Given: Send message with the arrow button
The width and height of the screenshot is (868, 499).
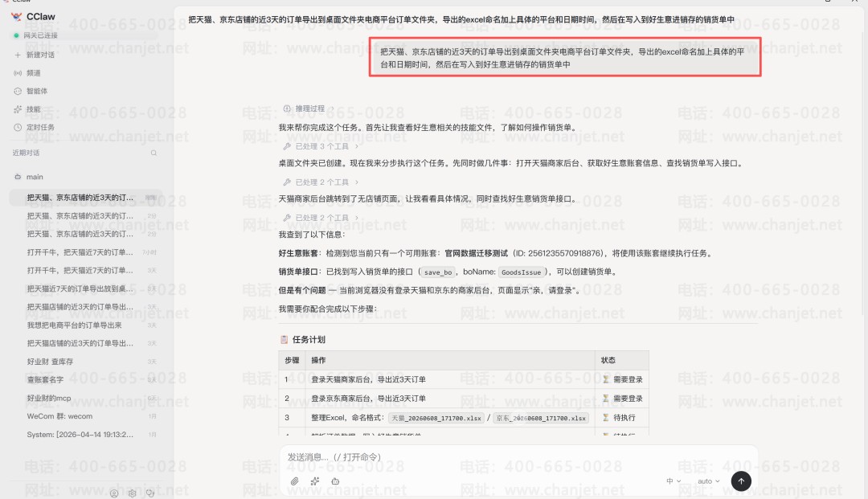Looking at the screenshot, I should [x=741, y=481].
